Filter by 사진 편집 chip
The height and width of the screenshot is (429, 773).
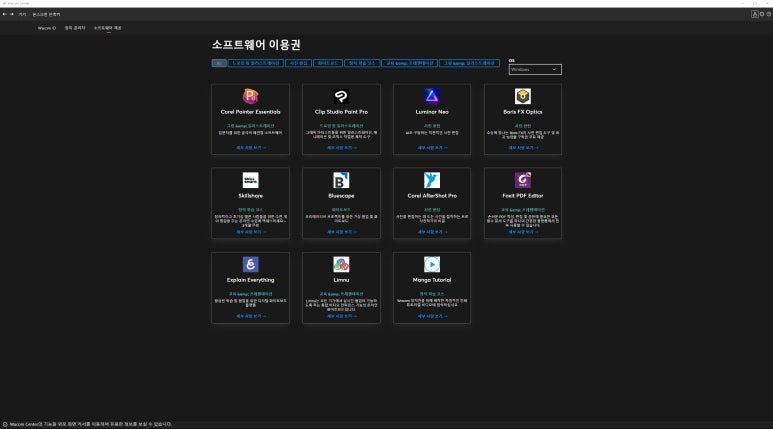tap(298, 63)
